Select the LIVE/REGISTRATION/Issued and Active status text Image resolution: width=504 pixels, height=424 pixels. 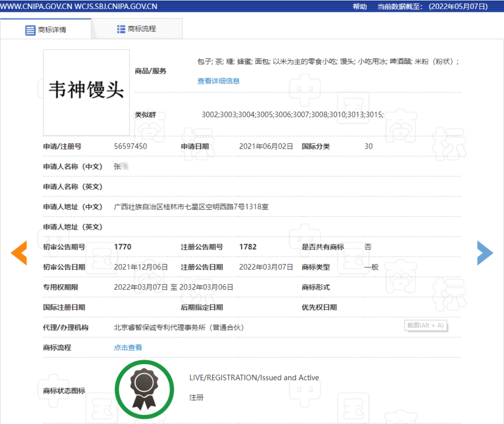[x=254, y=378]
